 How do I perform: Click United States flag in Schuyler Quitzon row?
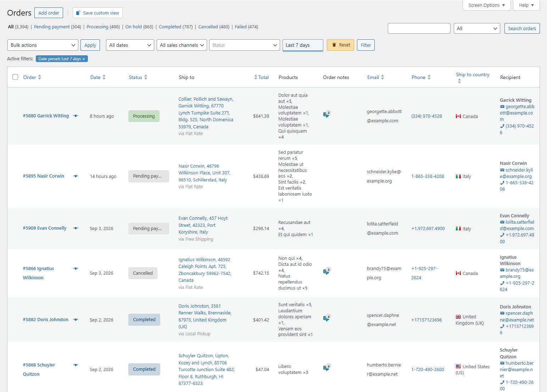pos(458,366)
